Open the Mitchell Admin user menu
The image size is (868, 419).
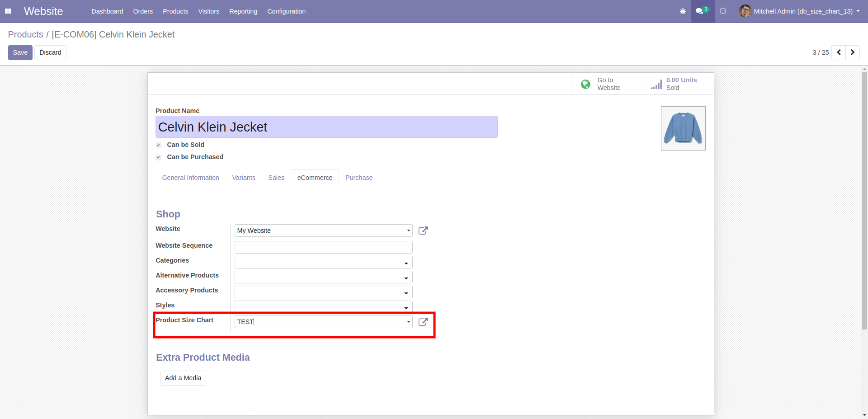(799, 11)
